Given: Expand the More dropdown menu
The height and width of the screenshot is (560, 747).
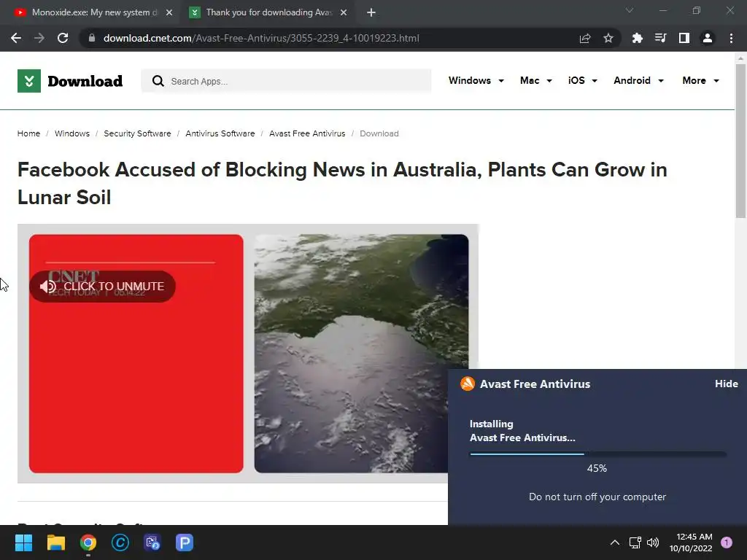Looking at the screenshot, I should point(700,80).
